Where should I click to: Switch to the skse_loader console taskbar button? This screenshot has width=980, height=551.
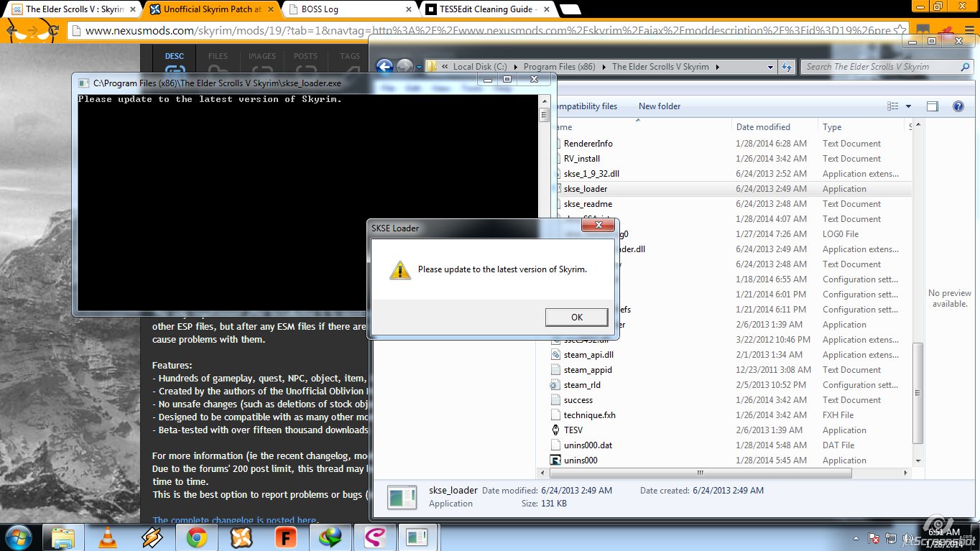[417, 537]
